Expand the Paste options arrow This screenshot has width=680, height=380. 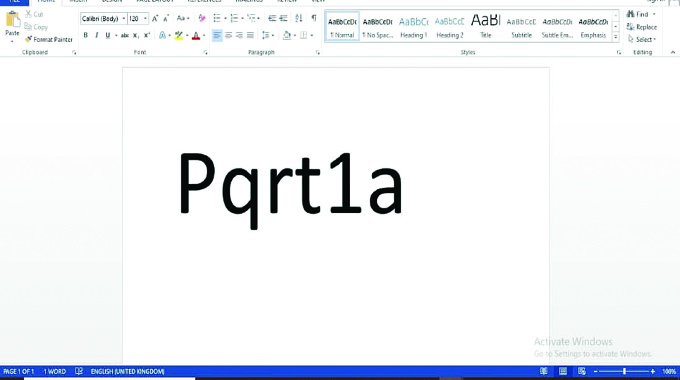coord(12,41)
